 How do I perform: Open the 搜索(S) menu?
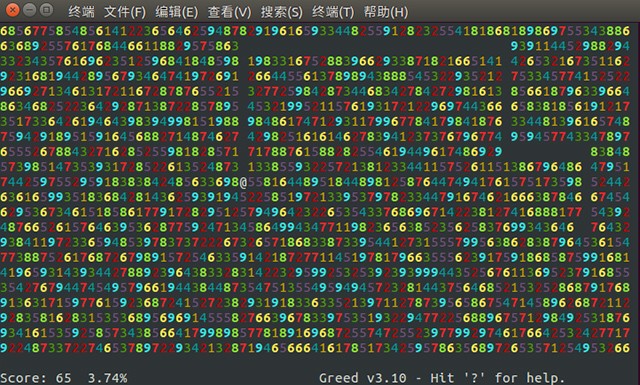282,12
